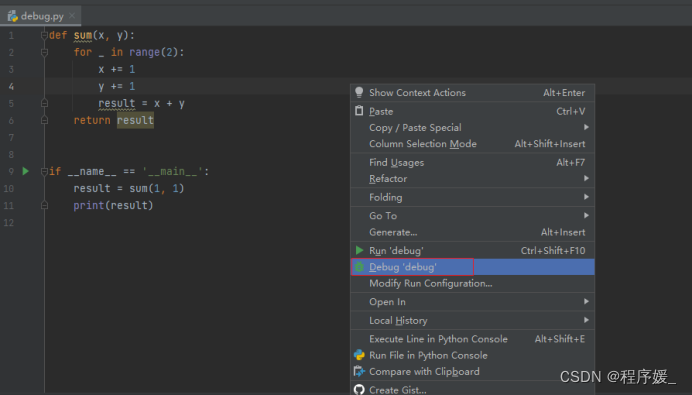
Task: Choose Show Context Actions
Action: pos(473,92)
